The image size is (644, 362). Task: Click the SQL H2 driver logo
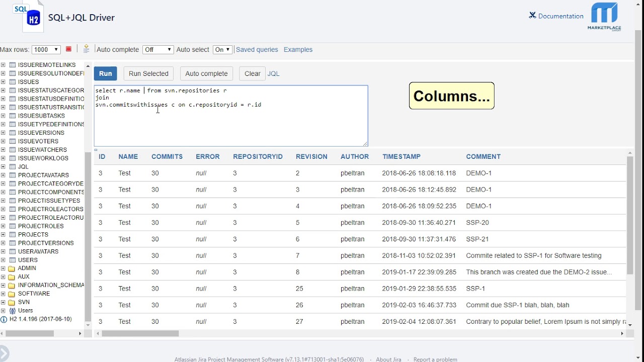tap(28, 18)
